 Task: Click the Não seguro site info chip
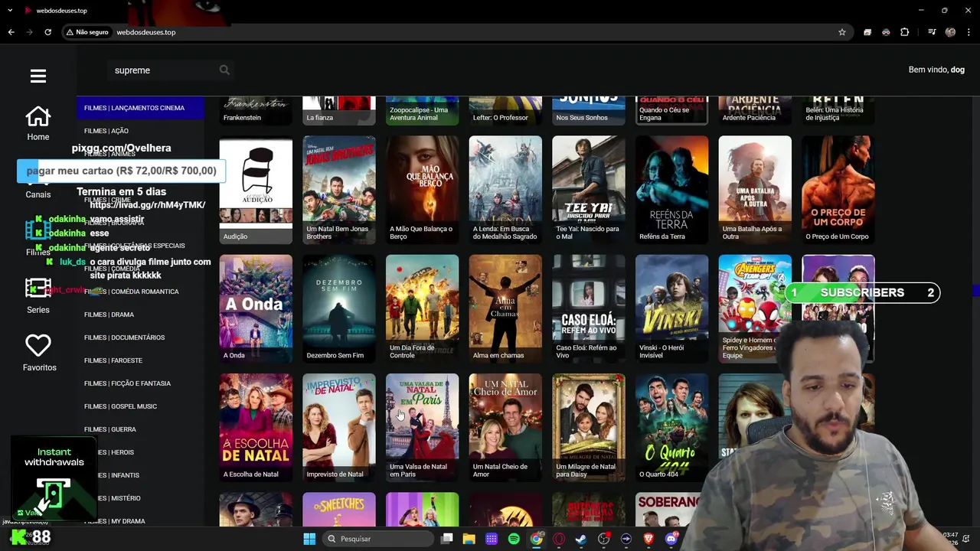87,32
